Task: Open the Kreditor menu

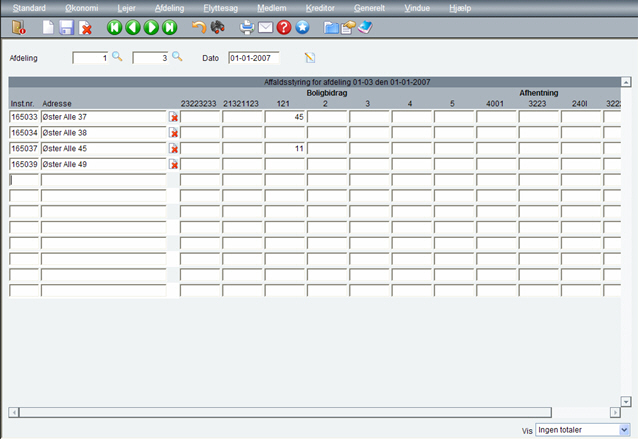Action: [320, 7]
